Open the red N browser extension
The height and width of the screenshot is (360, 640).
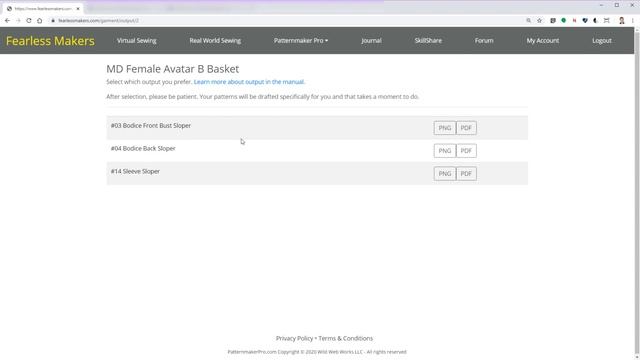(574, 20)
